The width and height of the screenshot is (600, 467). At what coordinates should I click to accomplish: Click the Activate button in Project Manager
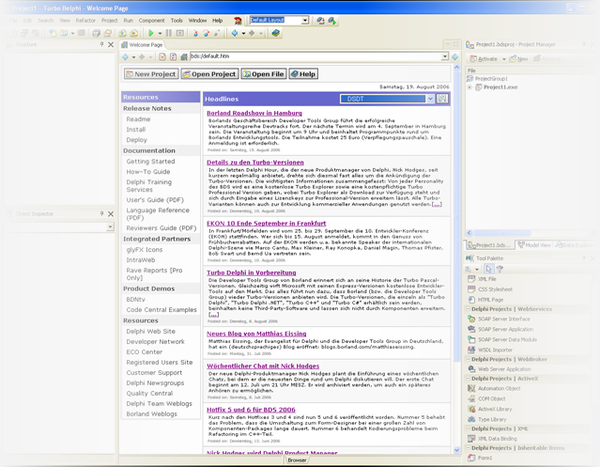click(484, 59)
